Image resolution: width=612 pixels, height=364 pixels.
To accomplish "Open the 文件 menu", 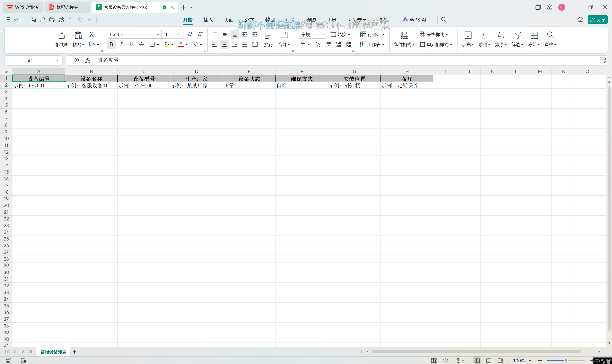I will tap(15, 20).
